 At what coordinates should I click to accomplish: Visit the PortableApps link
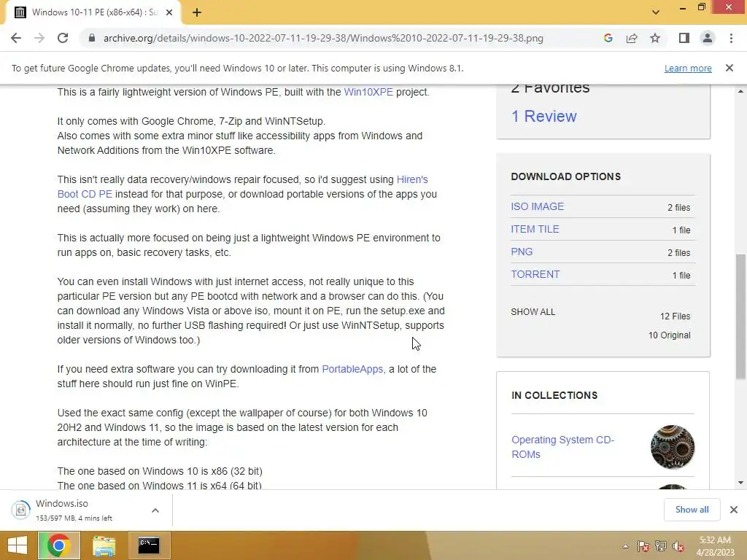coord(352,369)
